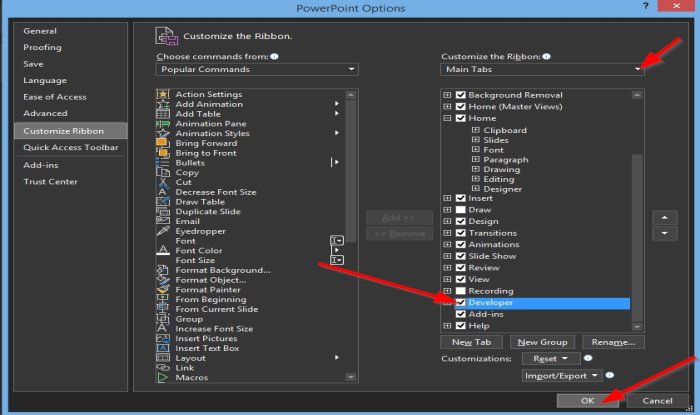This screenshot has width=700, height=415.
Task: Uncheck the Developer tab checkbox
Action: pyautogui.click(x=461, y=303)
